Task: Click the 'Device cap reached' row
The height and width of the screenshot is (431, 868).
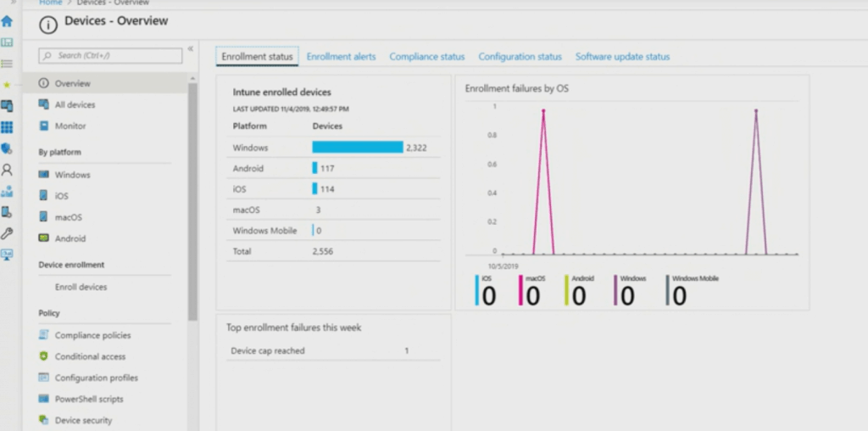Action: point(333,350)
